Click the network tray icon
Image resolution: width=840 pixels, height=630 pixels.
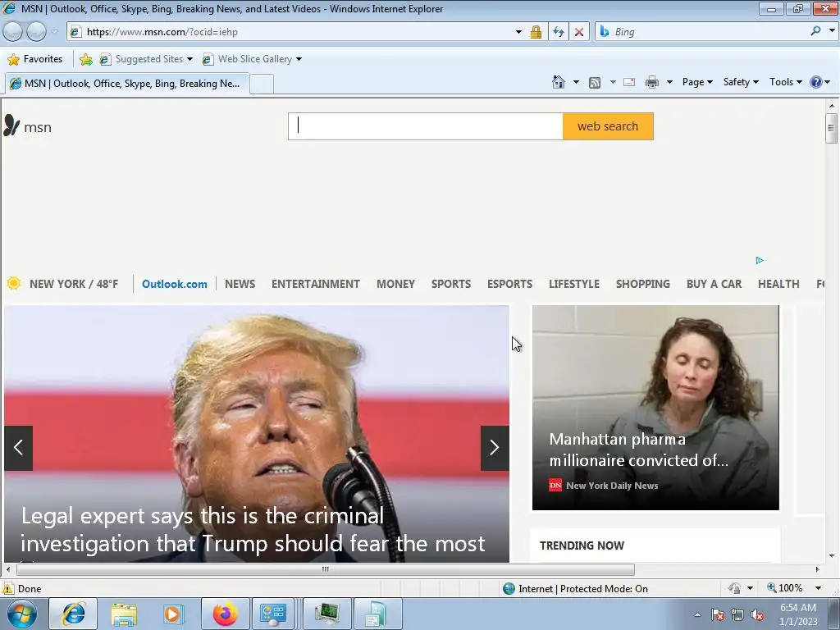(x=737, y=614)
